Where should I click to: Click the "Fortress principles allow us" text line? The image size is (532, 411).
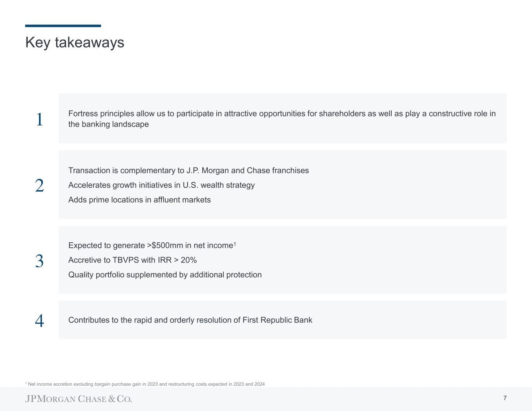tap(281, 114)
